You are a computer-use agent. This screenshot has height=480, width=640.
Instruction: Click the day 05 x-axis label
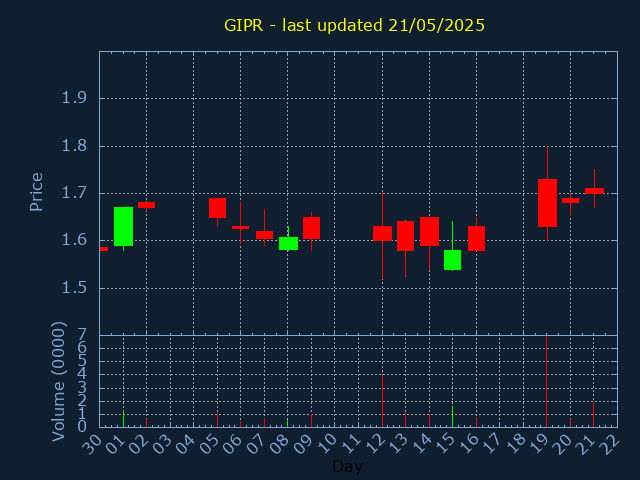pos(210,443)
